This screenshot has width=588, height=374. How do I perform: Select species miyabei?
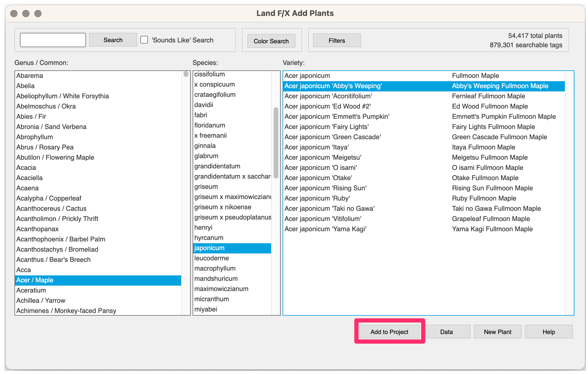232,309
